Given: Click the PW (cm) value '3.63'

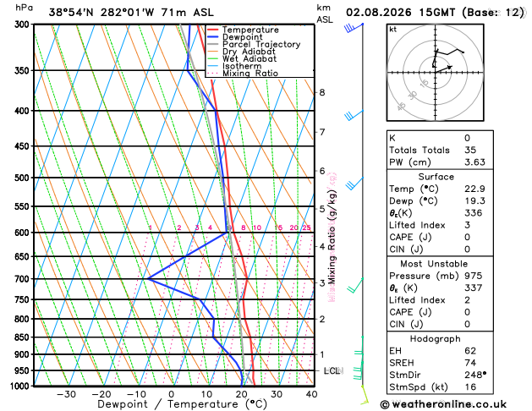Looking at the screenshot, I should [474, 162].
